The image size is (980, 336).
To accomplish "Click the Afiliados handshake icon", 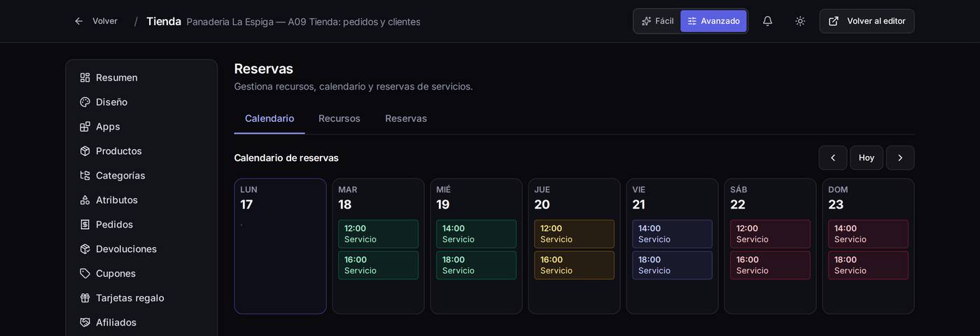I will coord(85,323).
